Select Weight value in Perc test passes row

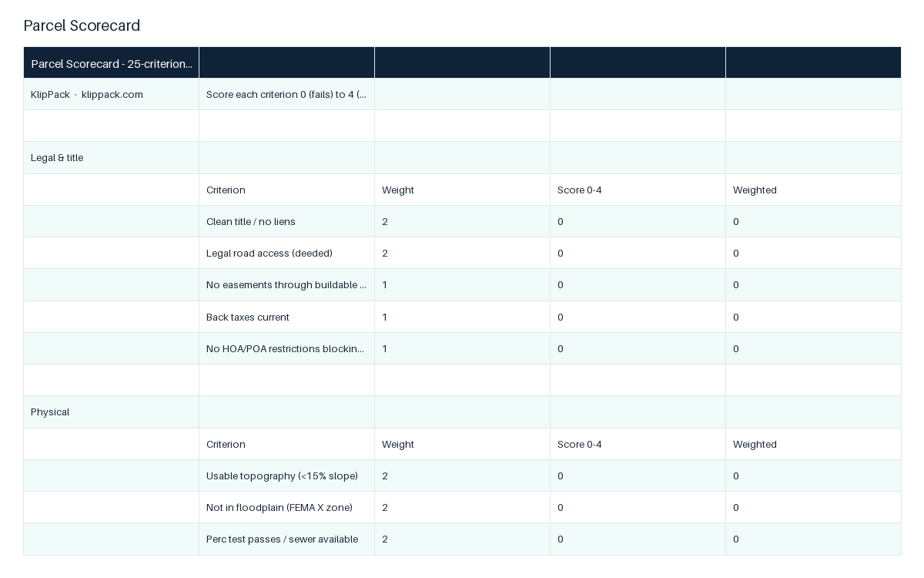[x=463, y=539]
